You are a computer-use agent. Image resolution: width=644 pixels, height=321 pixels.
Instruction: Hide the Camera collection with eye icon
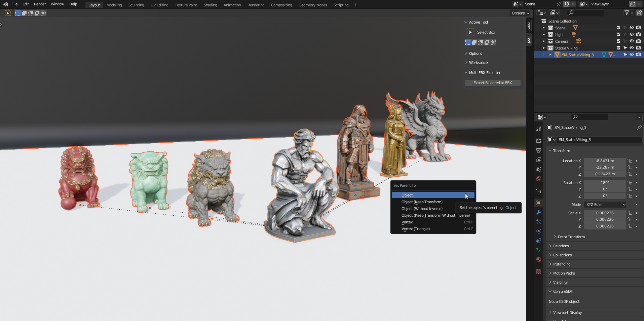[x=632, y=41]
